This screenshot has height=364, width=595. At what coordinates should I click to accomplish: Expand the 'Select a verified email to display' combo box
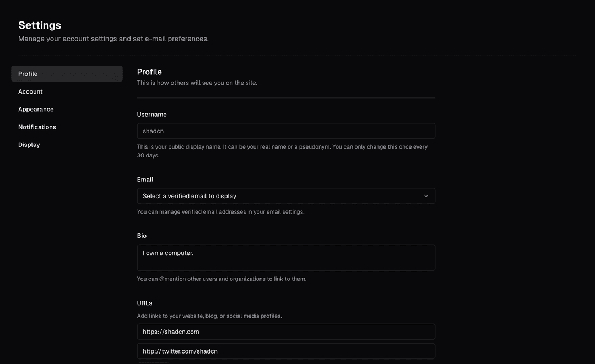click(x=285, y=195)
